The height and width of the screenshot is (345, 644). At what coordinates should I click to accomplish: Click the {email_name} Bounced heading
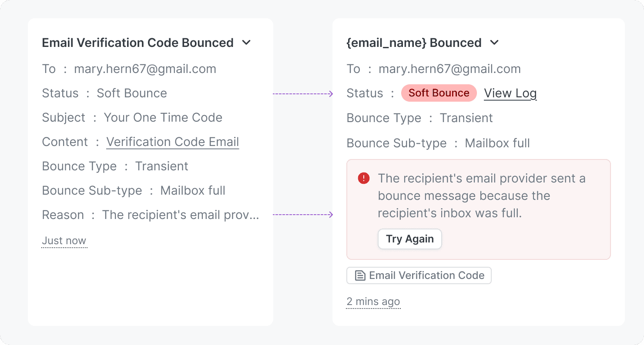[414, 43]
